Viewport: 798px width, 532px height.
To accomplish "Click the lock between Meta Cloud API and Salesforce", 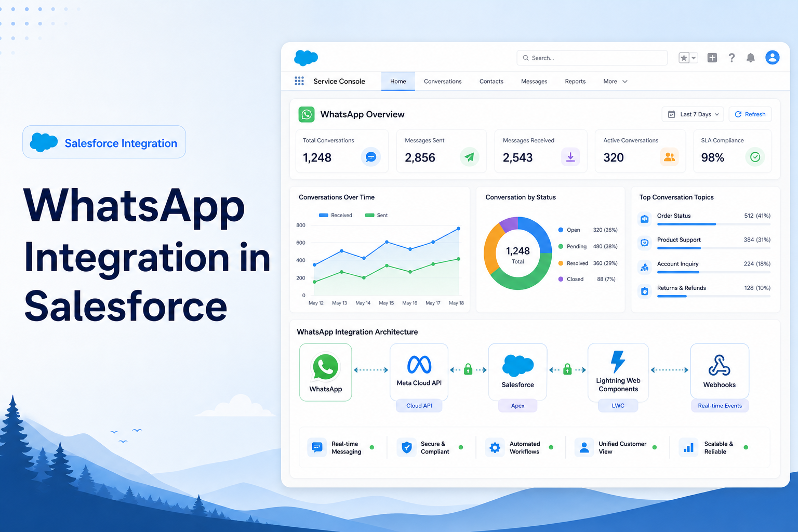I will pyautogui.click(x=468, y=369).
